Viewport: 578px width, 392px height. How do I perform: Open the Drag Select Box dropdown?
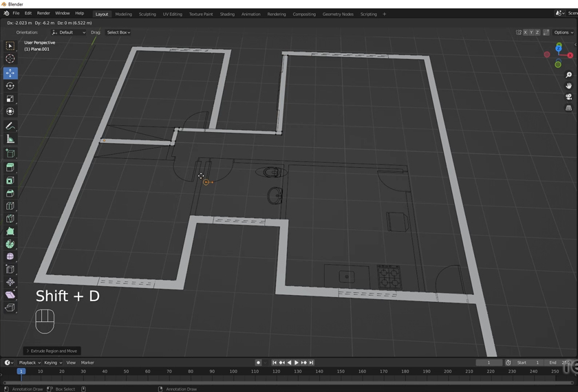pos(118,32)
